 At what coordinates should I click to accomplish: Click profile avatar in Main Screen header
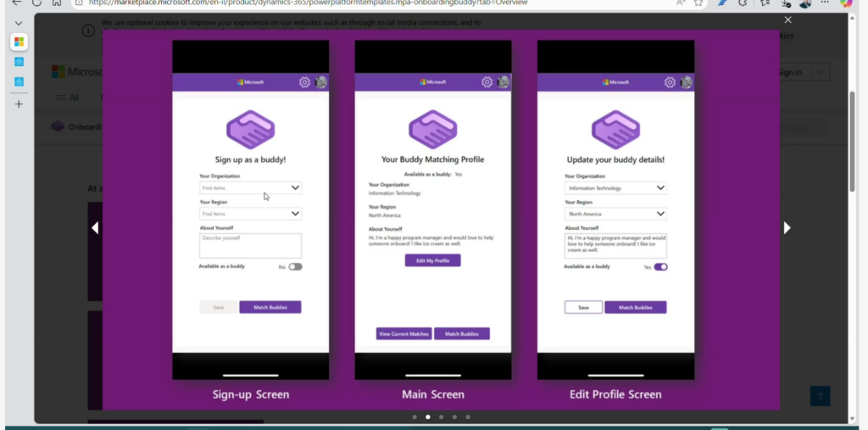coord(504,82)
